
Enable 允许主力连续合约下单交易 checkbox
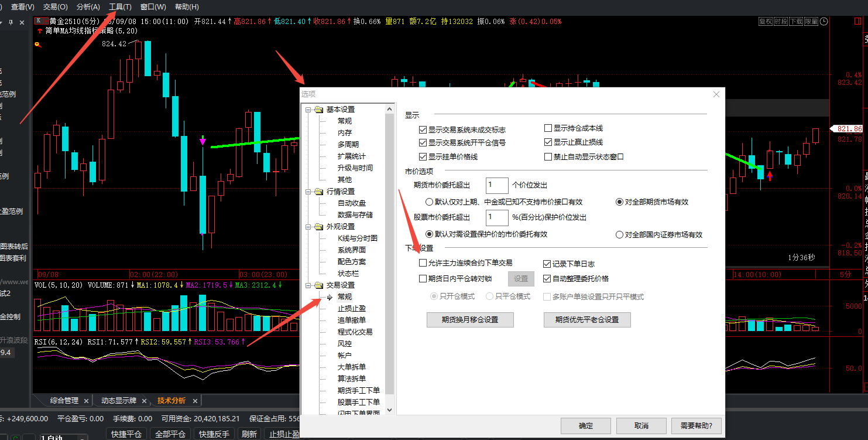click(x=423, y=263)
